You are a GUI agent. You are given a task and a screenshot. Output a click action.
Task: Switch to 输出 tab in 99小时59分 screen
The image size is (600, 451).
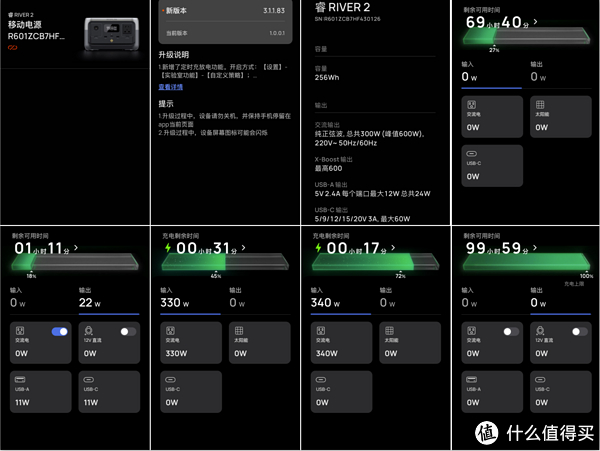point(560,298)
